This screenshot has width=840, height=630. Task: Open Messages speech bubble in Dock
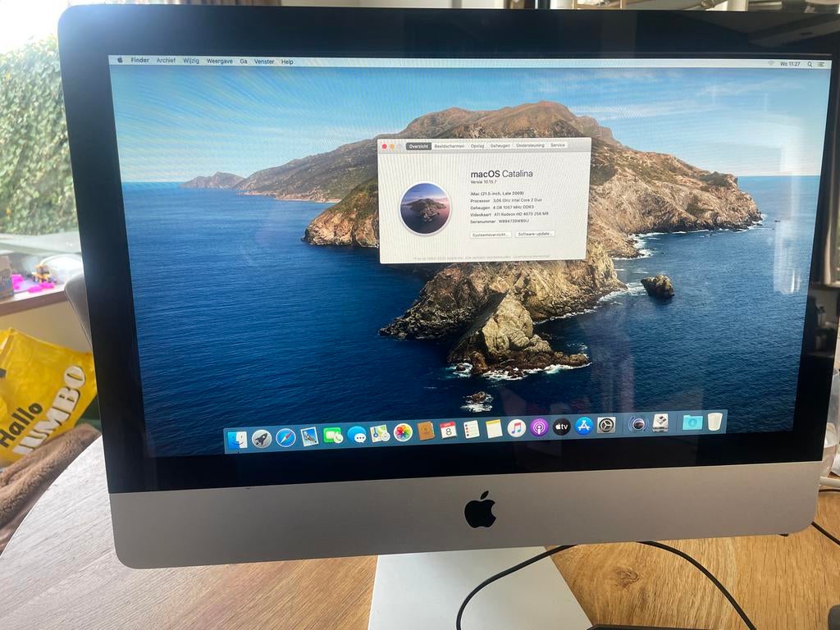click(357, 435)
